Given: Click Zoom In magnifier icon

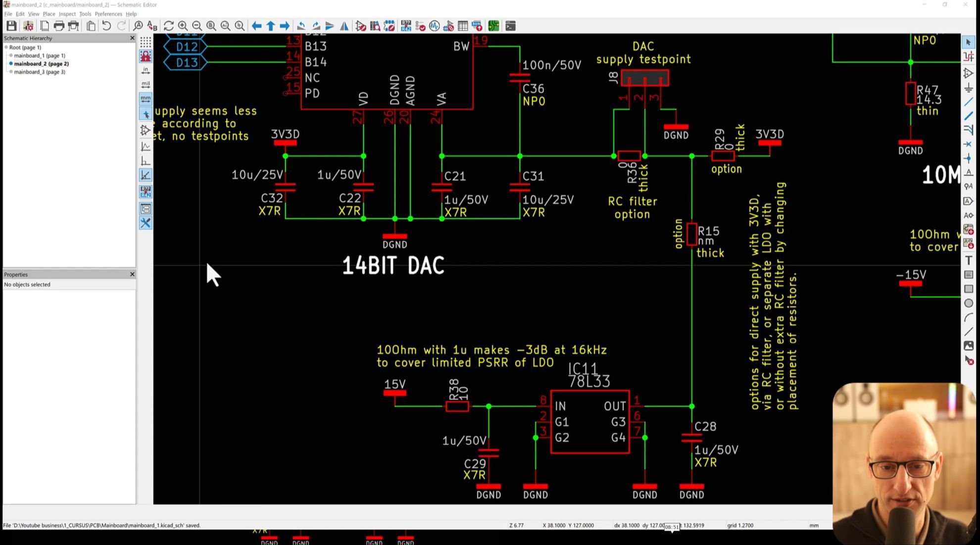Looking at the screenshot, I should 183,26.
